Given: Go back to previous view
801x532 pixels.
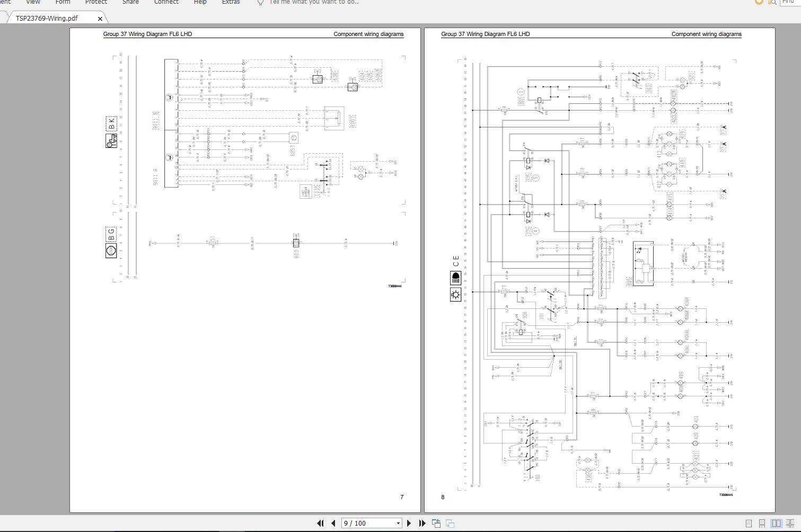Looking at the screenshot, I should (x=436, y=523).
